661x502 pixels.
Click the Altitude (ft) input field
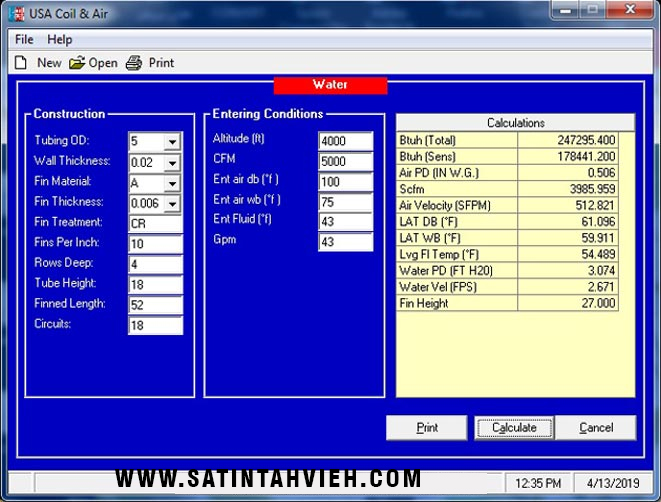[x=345, y=141]
